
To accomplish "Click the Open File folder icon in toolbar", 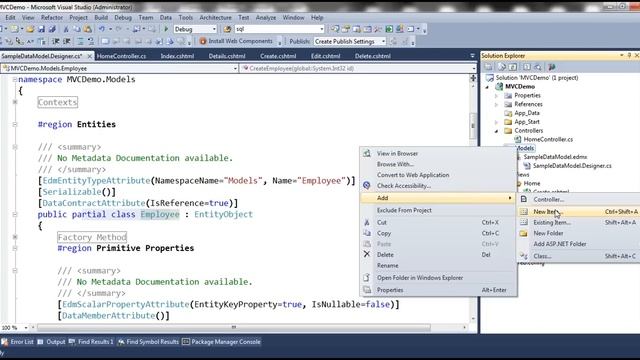I will click(x=30, y=29).
